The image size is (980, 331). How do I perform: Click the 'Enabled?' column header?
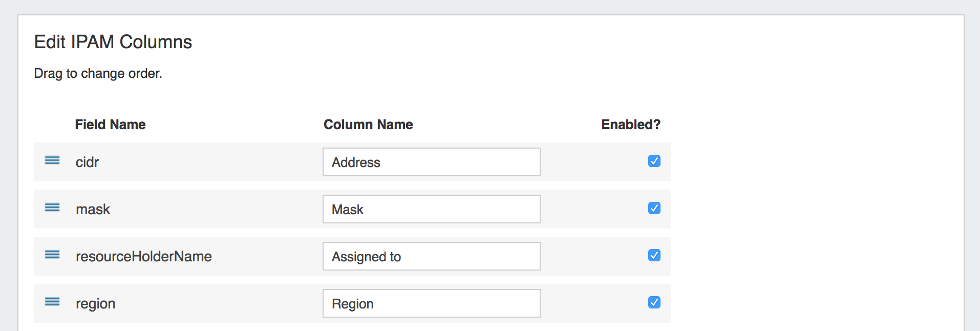[x=630, y=125]
